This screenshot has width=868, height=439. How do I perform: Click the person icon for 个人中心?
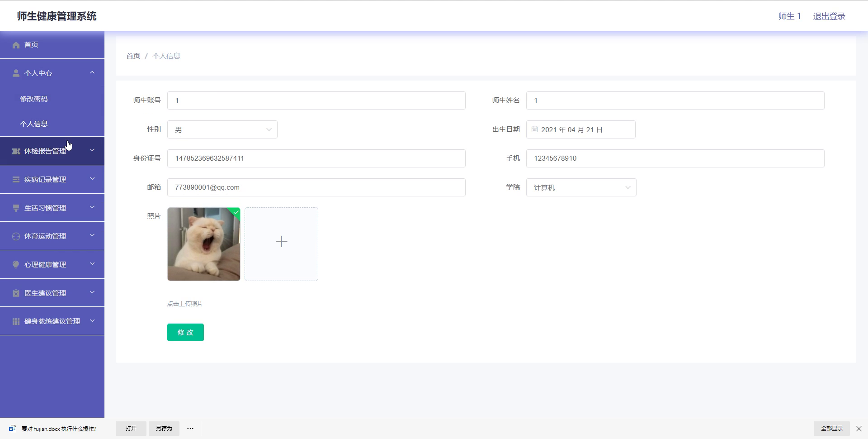coord(16,73)
